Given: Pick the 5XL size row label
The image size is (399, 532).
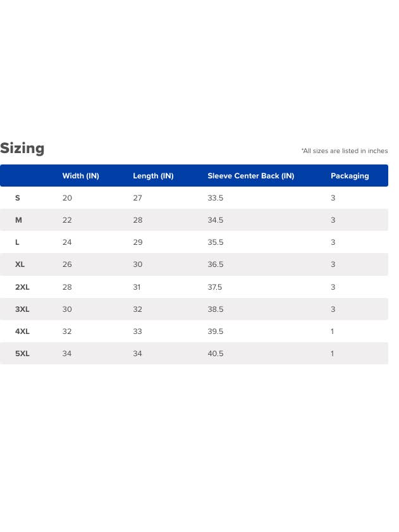Looking at the screenshot, I should pyautogui.click(x=22, y=354).
